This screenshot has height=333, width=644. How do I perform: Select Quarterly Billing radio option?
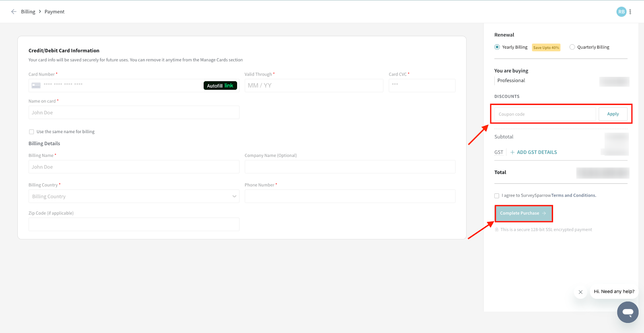pos(572,47)
